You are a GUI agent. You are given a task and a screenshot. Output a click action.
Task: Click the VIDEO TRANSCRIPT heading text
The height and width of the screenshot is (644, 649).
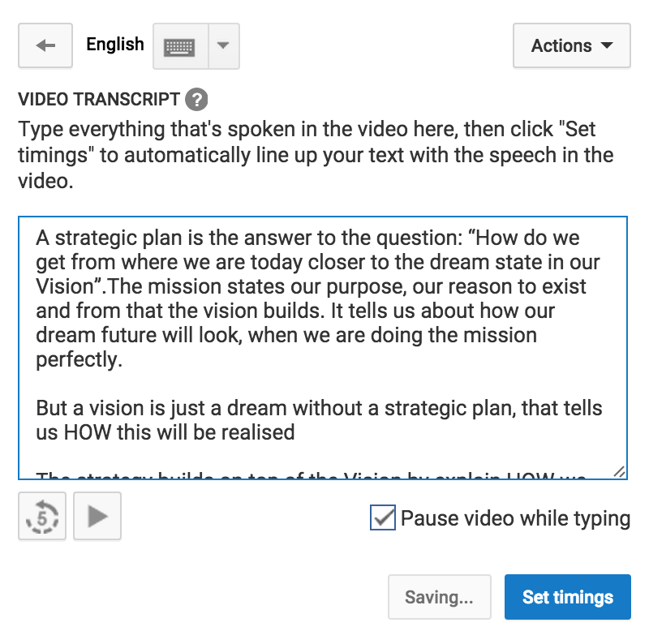point(99,100)
